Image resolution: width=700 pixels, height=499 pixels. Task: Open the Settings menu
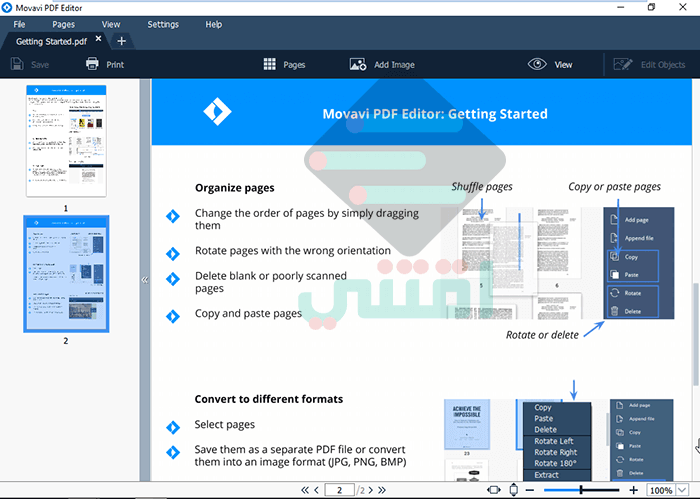(x=163, y=25)
